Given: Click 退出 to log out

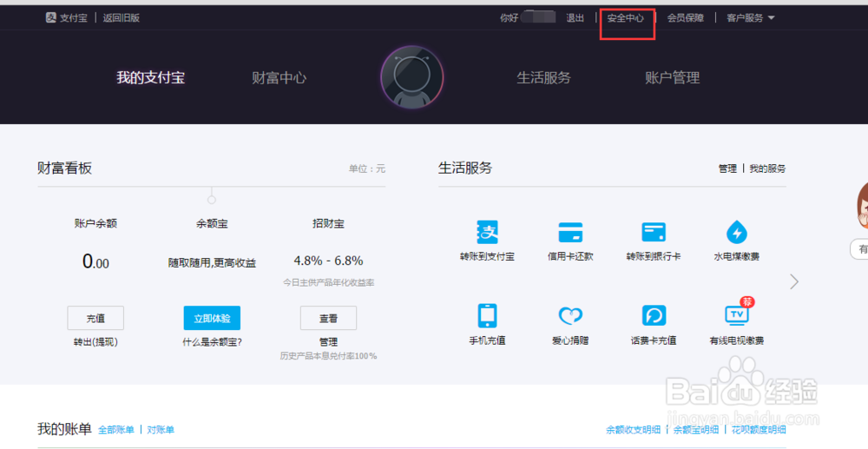Looking at the screenshot, I should 575,17.
